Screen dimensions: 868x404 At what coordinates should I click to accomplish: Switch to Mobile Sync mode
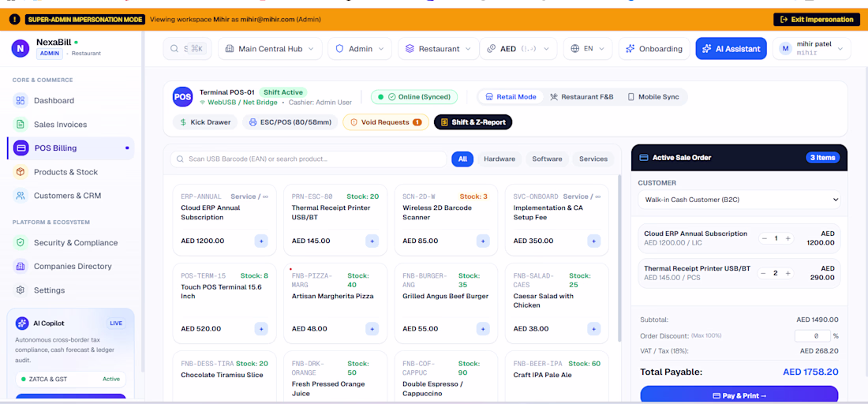click(x=653, y=97)
